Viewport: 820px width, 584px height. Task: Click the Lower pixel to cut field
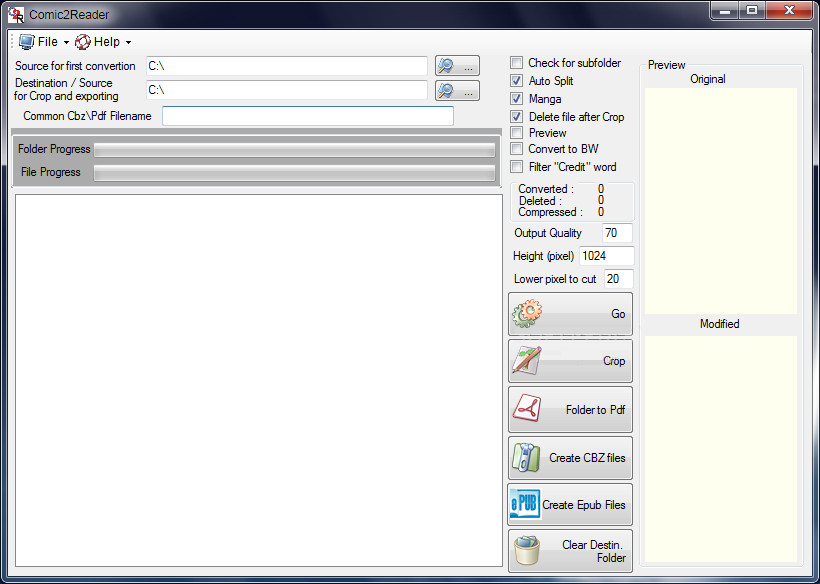[619, 279]
